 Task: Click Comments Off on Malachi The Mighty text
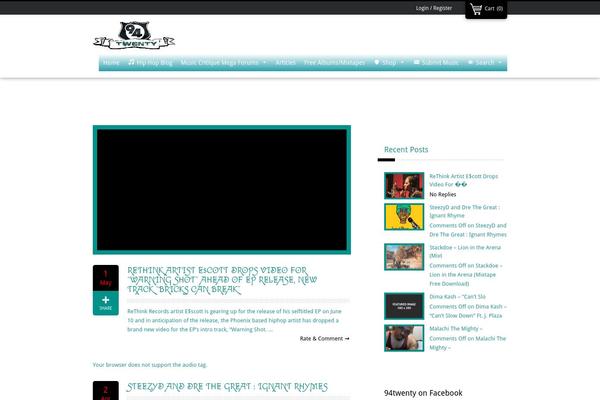pos(468,343)
